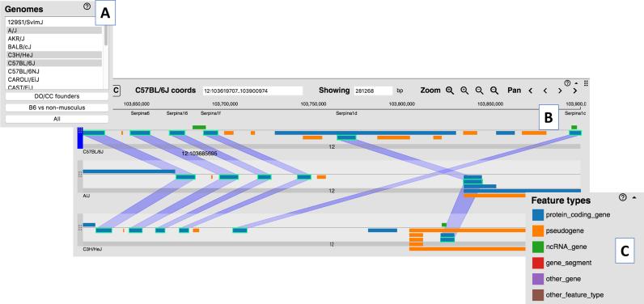Grab the dotted drag-grip icon of zoom view

(x=586, y=82)
